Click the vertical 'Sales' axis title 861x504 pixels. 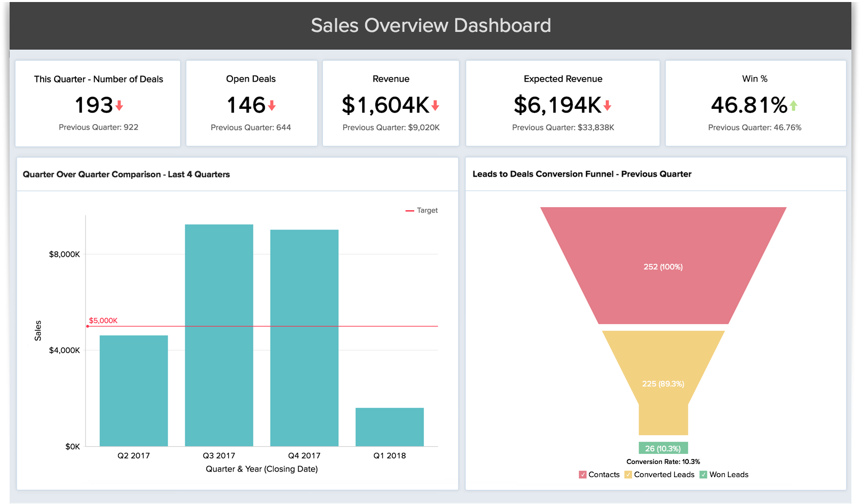click(x=38, y=331)
